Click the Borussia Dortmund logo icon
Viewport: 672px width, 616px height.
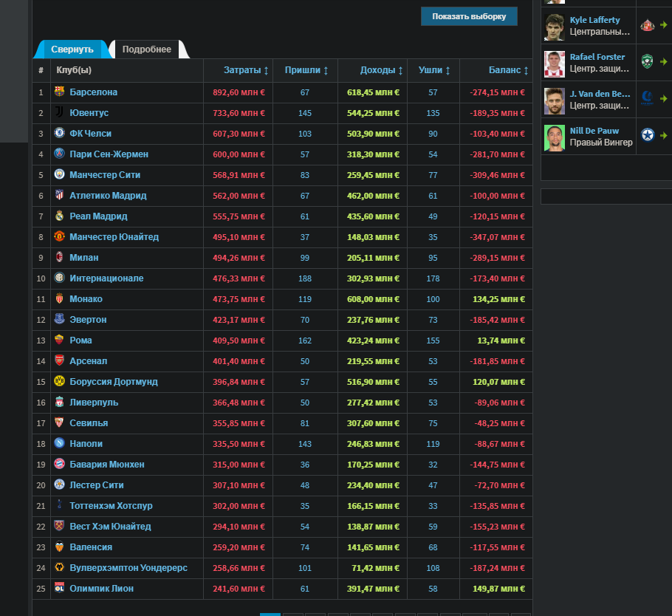(x=60, y=382)
